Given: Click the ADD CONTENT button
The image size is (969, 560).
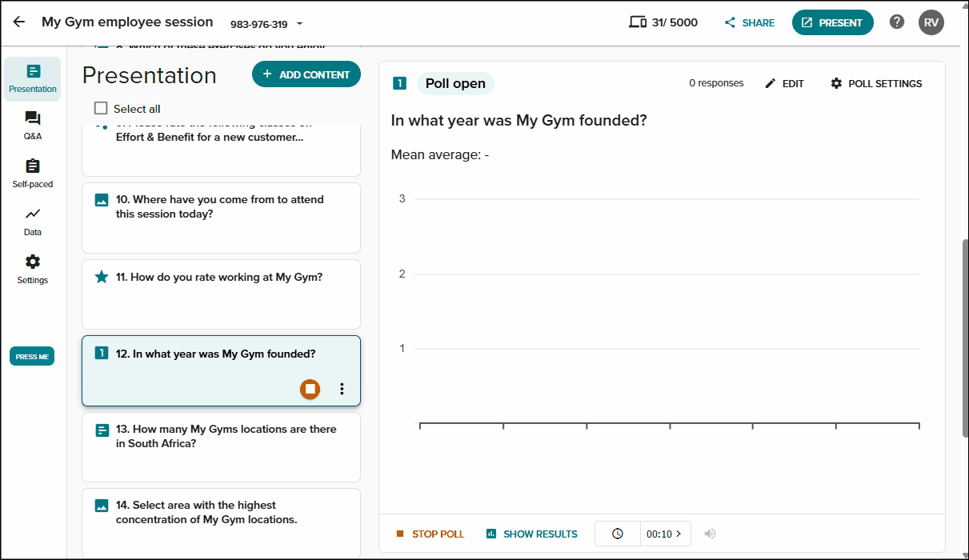Looking at the screenshot, I should (x=306, y=74).
